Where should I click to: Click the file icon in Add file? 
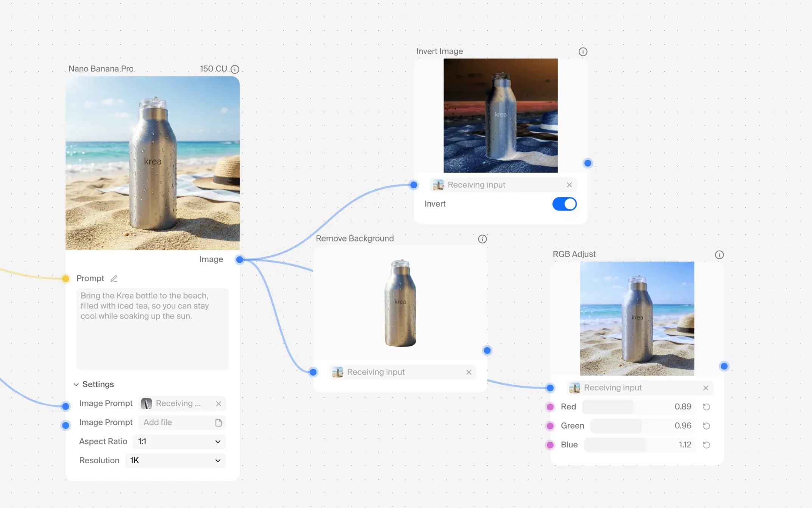(218, 422)
